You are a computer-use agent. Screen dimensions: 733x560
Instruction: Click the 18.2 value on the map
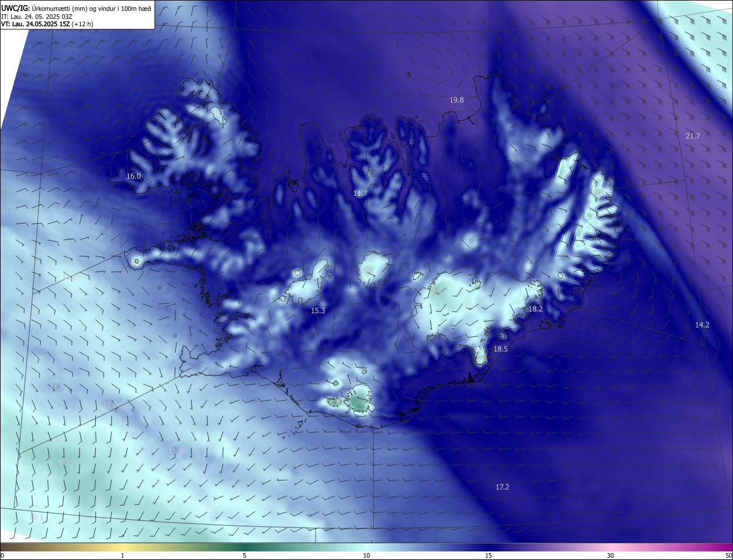point(535,309)
